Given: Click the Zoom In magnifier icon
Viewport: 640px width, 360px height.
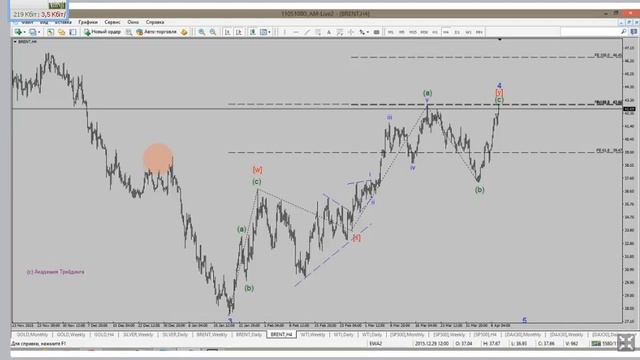Looking at the screenshot, I should 202,32.
